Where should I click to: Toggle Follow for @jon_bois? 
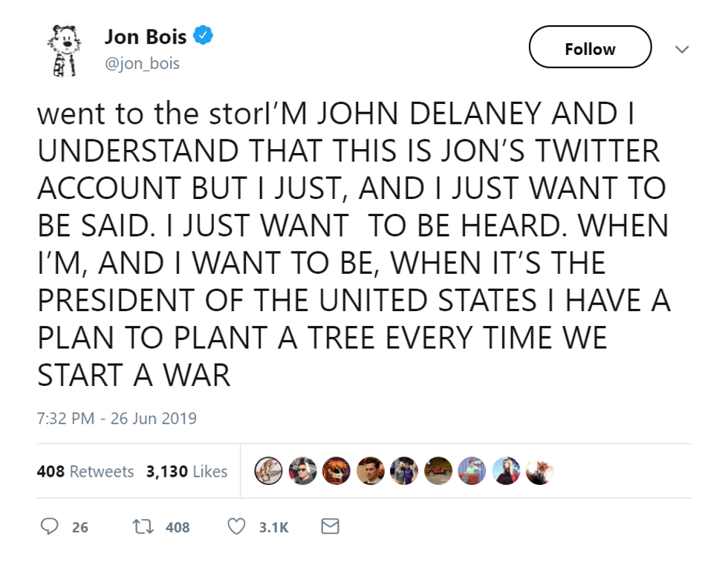[589, 48]
